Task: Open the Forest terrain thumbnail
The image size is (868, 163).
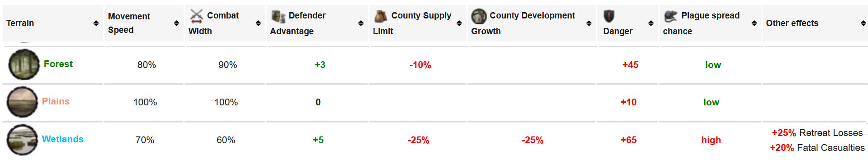Action: click(24, 64)
